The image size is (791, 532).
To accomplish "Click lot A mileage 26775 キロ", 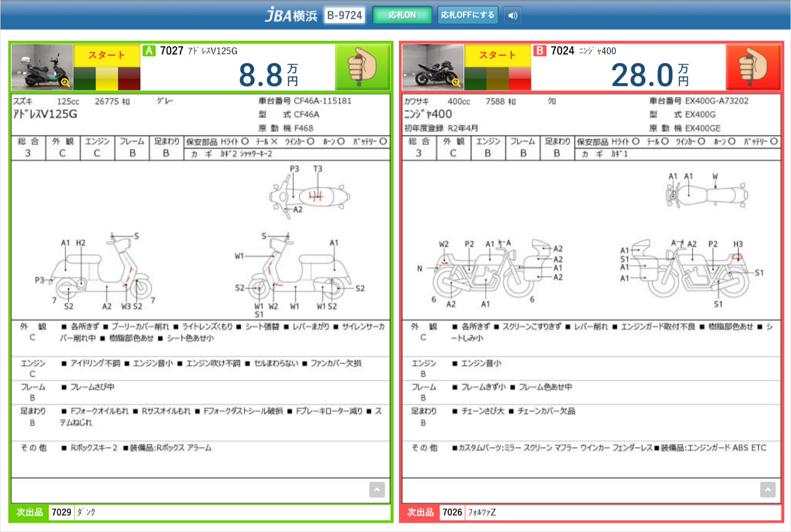I will [x=112, y=101].
